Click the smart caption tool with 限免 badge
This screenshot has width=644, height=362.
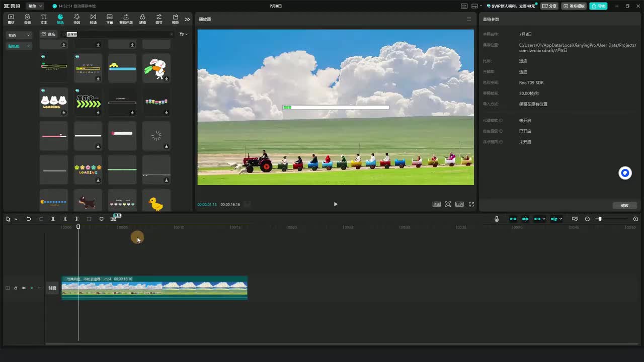[x=114, y=218]
